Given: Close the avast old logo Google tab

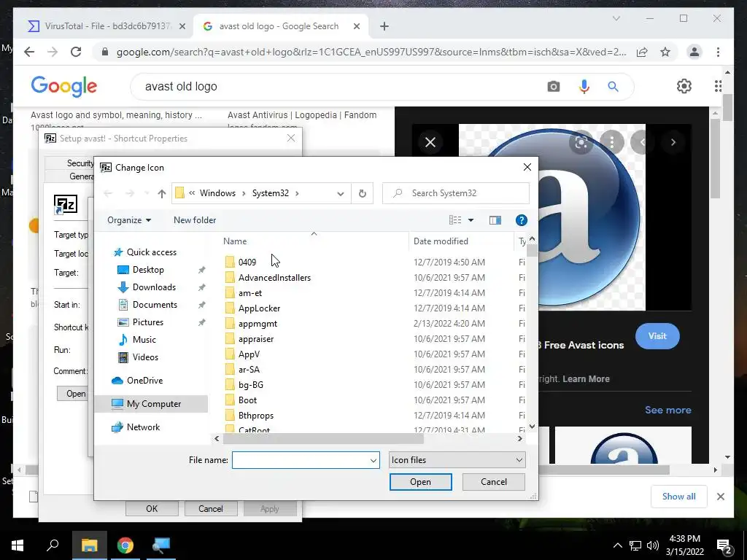Looking at the screenshot, I should (x=356, y=26).
